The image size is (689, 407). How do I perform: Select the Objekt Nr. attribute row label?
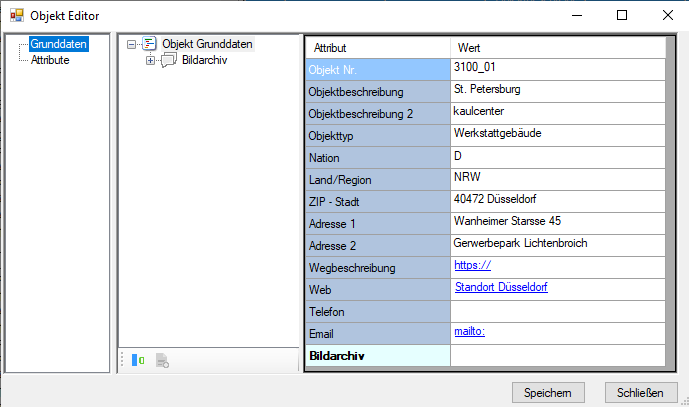(378, 69)
